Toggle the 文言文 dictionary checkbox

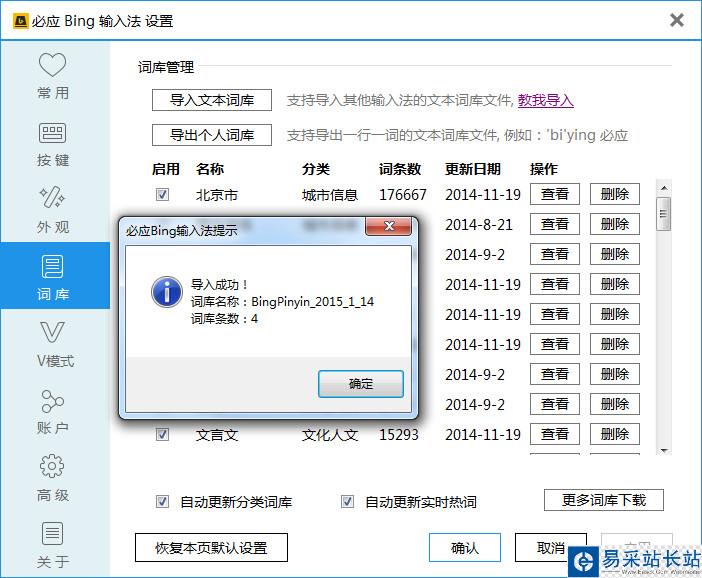[162, 434]
